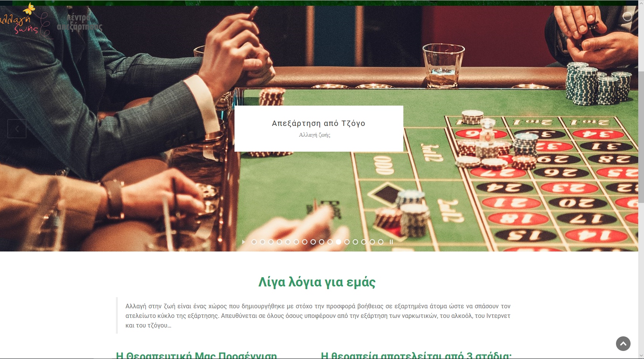The image size is (644, 359).
Task: Click the Λίγα λόγια για εμάς heading
Action: click(x=317, y=282)
